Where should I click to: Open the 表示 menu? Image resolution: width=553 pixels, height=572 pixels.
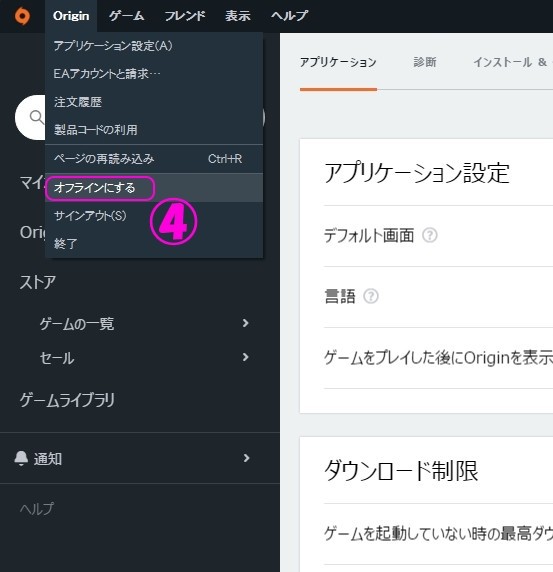tap(238, 16)
